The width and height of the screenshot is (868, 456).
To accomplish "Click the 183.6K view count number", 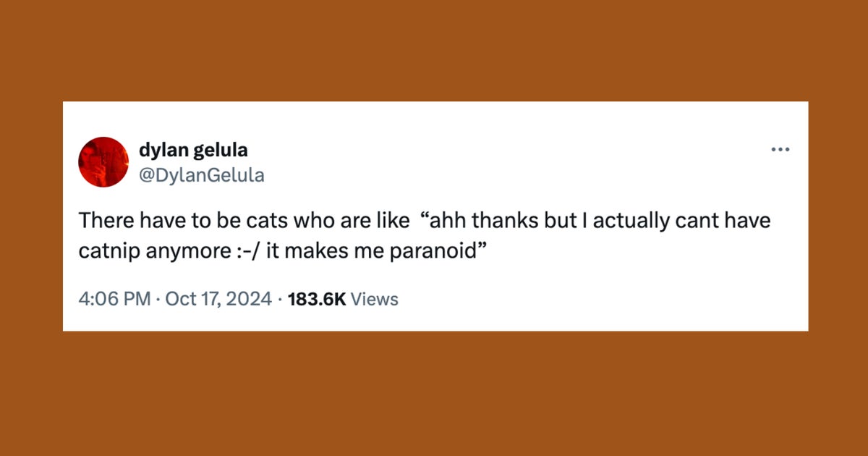I will coord(317,298).
